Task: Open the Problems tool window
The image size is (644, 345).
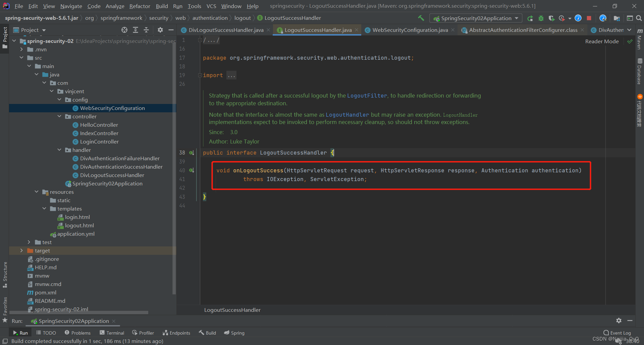Action: point(77,333)
